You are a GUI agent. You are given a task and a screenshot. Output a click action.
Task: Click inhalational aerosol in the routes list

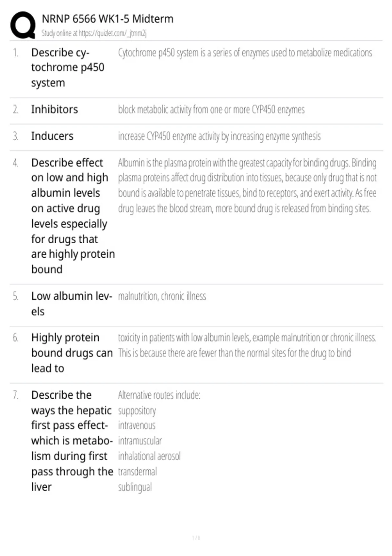click(149, 456)
